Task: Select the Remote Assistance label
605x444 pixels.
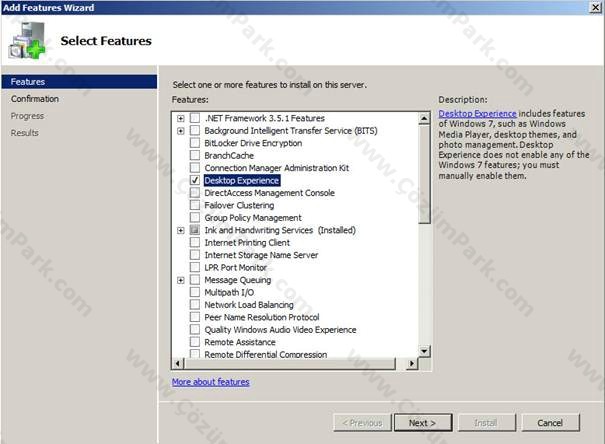Action: coord(240,342)
